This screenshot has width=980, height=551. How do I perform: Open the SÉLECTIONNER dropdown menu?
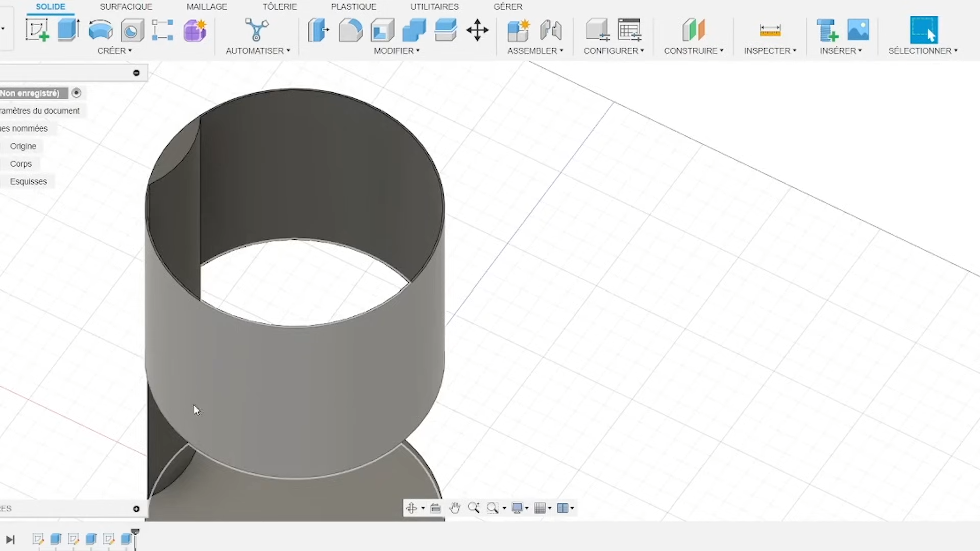(923, 51)
